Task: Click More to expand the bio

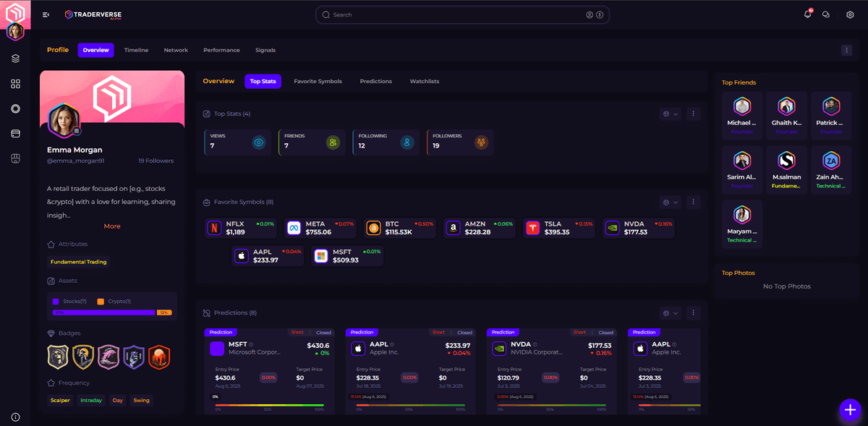Action: (x=112, y=226)
